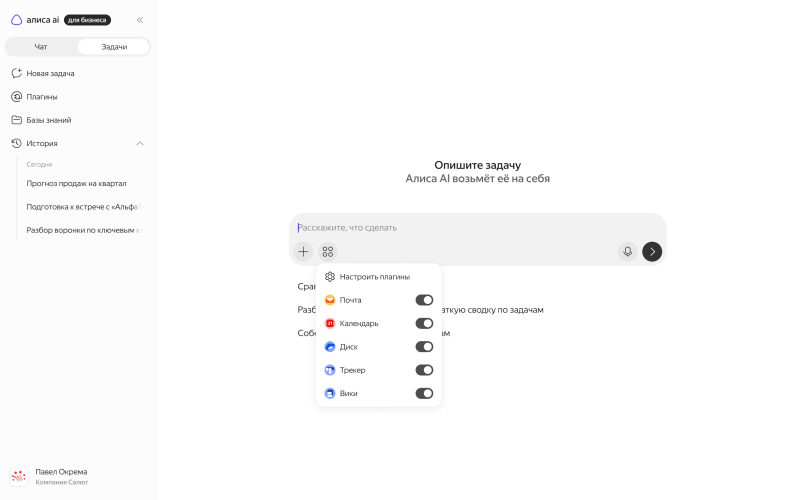Collapse the sidebar with double-chevron icon
The height and width of the screenshot is (500, 800).
coord(140,20)
